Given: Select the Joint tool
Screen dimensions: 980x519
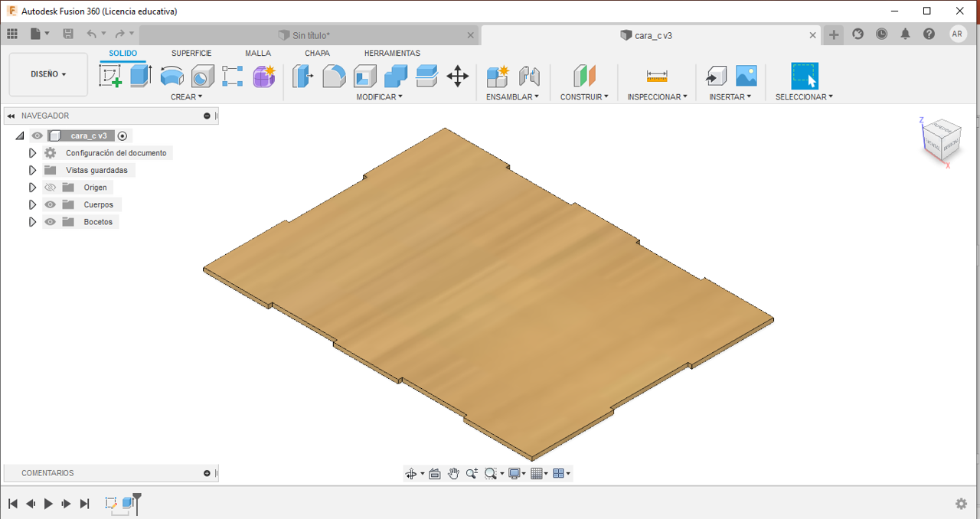Looking at the screenshot, I should pos(529,76).
